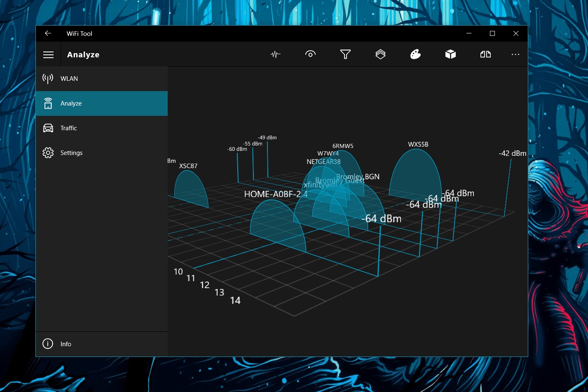Image resolution: width=588 pixels, height=392 pixels.
Task: Open the funnel filter icon
Action: click(x=345, y=54)
